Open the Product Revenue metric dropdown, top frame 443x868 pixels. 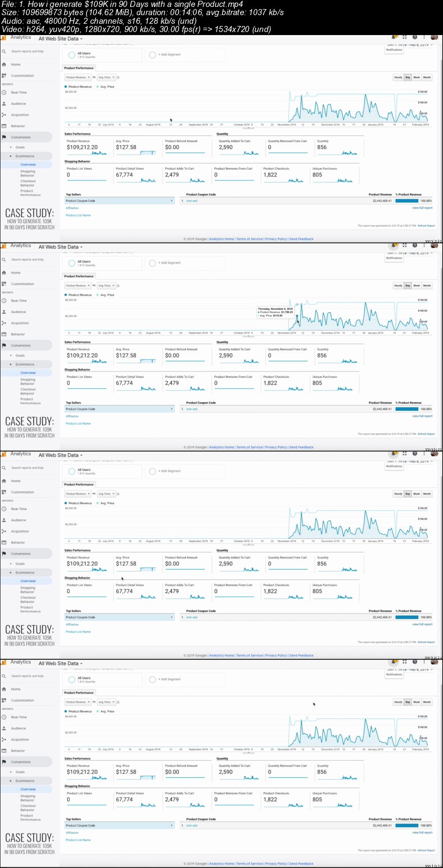(78, 77)
